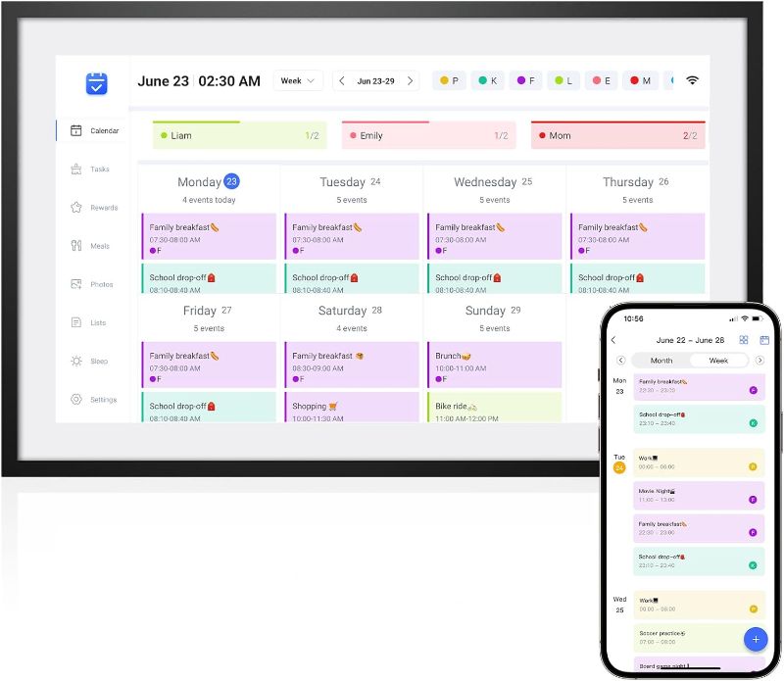
Task: Open Mom's task progress card
Action: (x=618, y=135)
